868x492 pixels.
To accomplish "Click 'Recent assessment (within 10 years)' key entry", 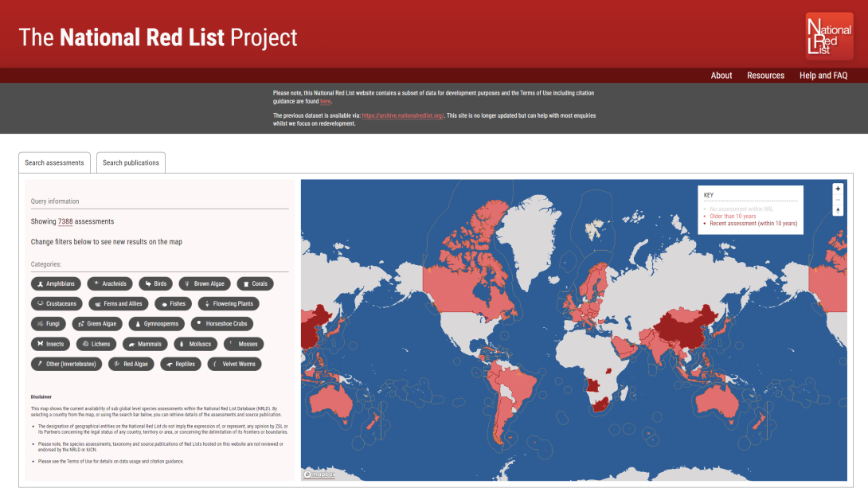I will point(753,224).
